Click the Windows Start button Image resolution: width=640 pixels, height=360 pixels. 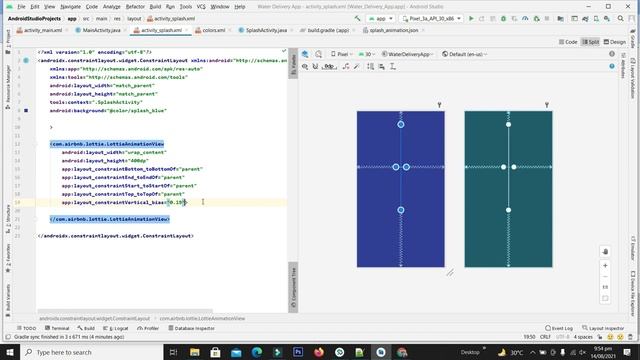click(10, 352)
